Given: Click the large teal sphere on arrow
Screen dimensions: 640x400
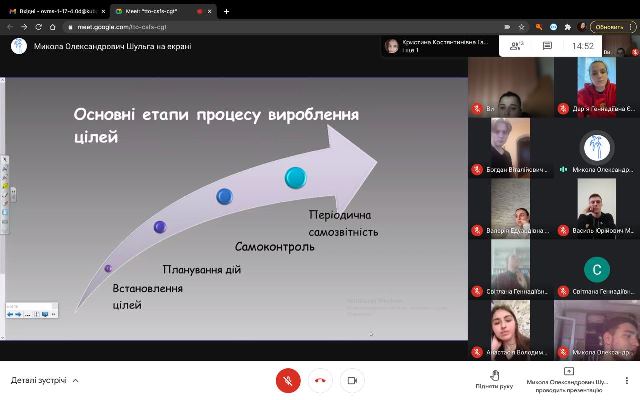Looking at the screenshot, I should (x=296, y=178).
